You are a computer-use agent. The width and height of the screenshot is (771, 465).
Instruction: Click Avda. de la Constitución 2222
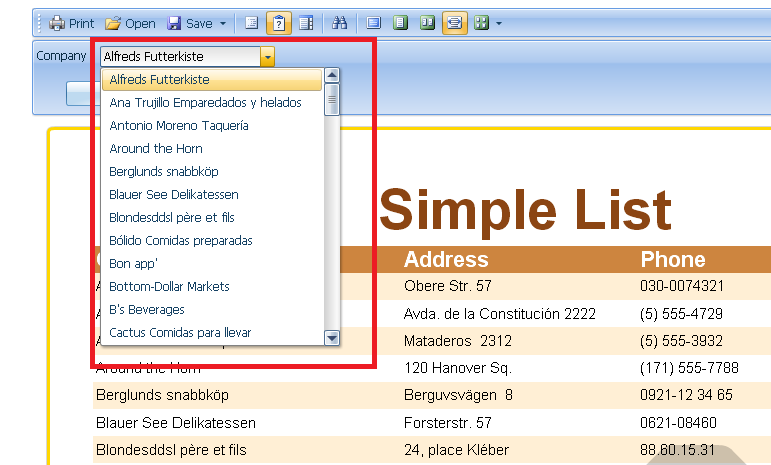(500, 314)
